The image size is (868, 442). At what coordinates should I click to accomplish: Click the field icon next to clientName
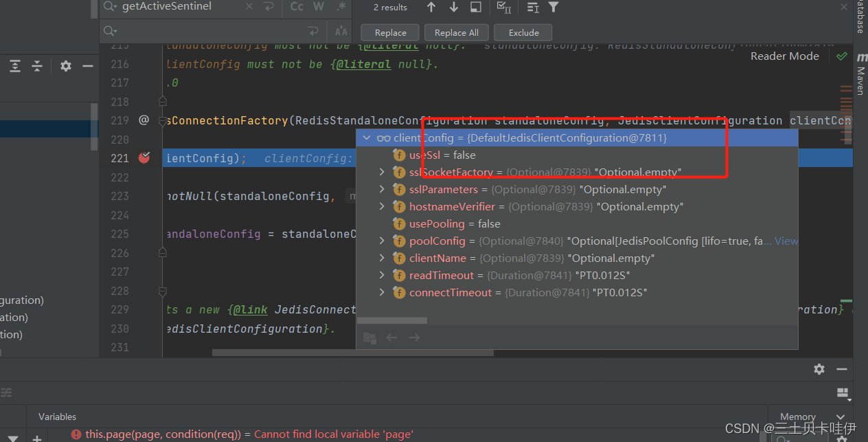tap(399, 258)
